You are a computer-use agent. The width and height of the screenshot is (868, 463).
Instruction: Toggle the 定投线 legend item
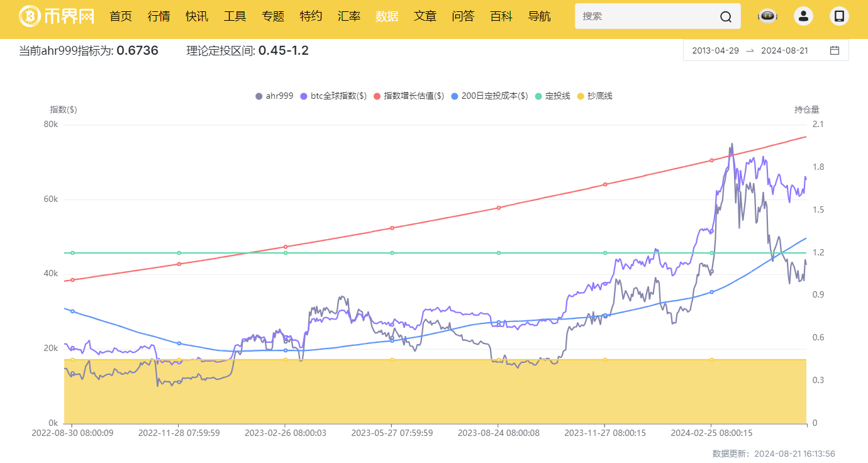pos(552,96)
